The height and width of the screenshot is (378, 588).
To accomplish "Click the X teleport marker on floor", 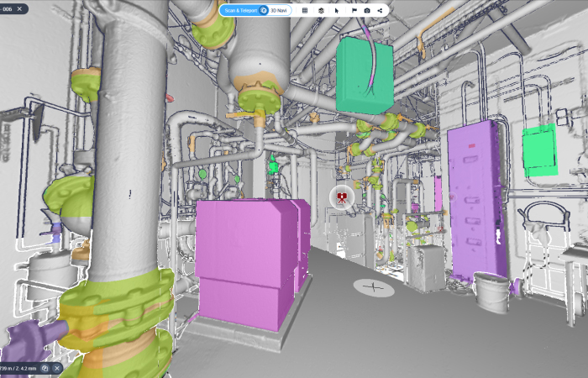I will point(374,287).
